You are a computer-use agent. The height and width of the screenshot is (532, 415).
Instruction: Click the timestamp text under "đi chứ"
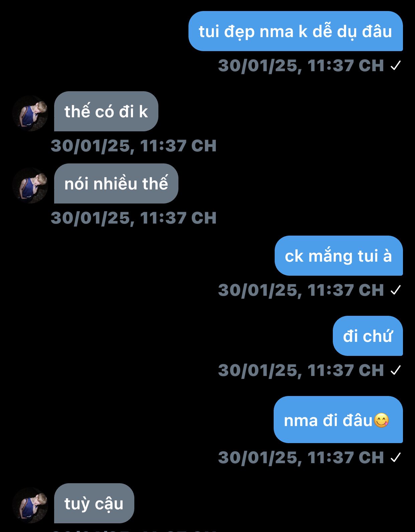tap(301, 371)
